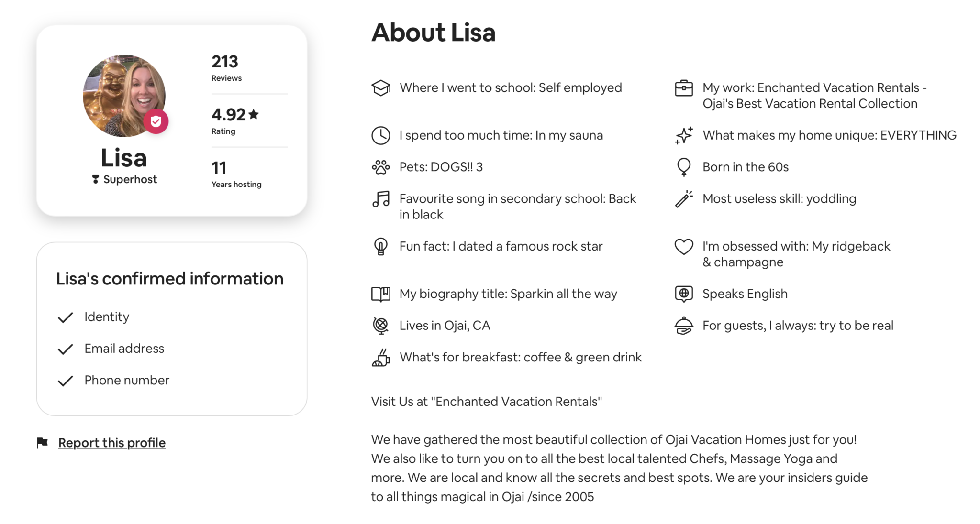Select the briefcase work icon
980x524 pixels.
tap(684, 88)
